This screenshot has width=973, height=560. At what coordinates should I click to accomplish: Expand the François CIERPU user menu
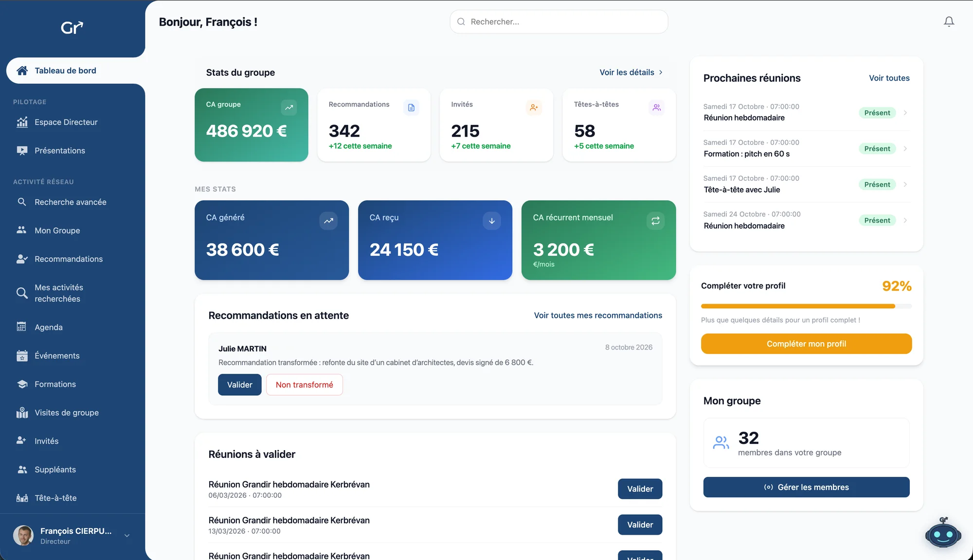coord(127,536)
